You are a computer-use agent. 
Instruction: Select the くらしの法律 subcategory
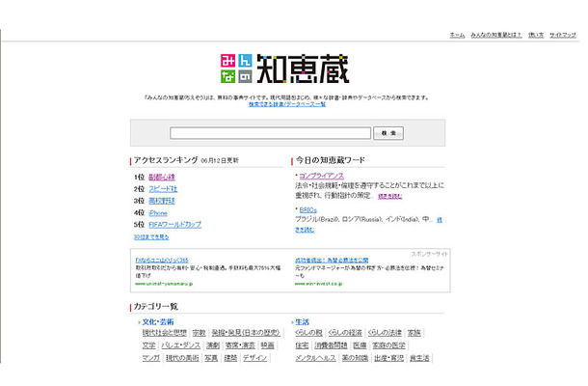[x=385, y=333]
